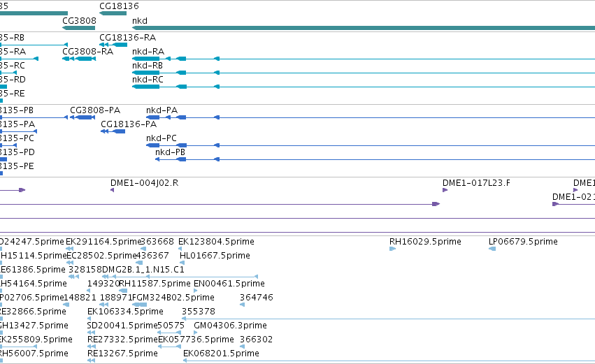Click the 355378 feature label
The width and height of the screenshot is (595, 364).
tap(199, 312)
